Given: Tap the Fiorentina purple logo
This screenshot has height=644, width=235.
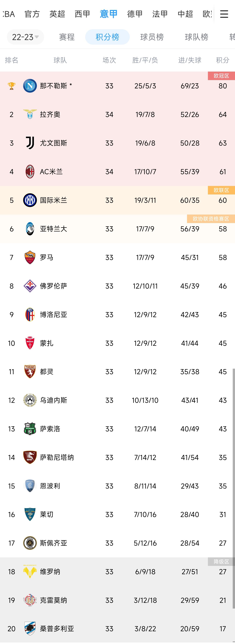Looking at the screenshot, I should coord(30,286).
